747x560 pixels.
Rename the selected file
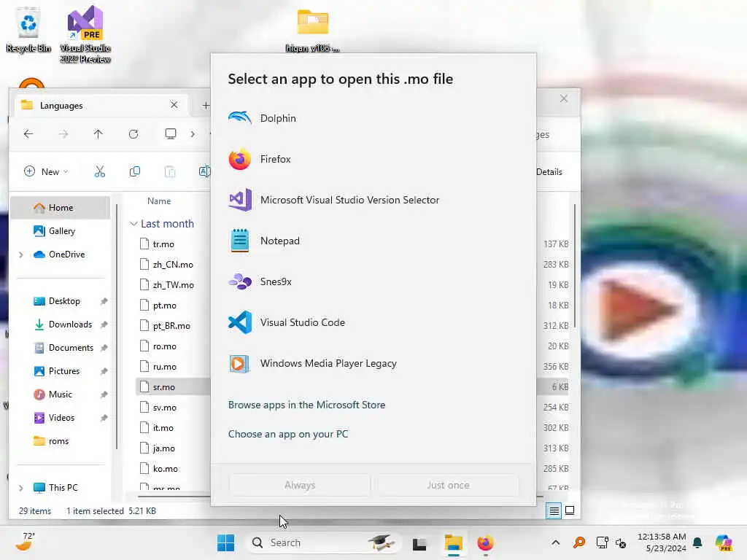click(204, 171)
